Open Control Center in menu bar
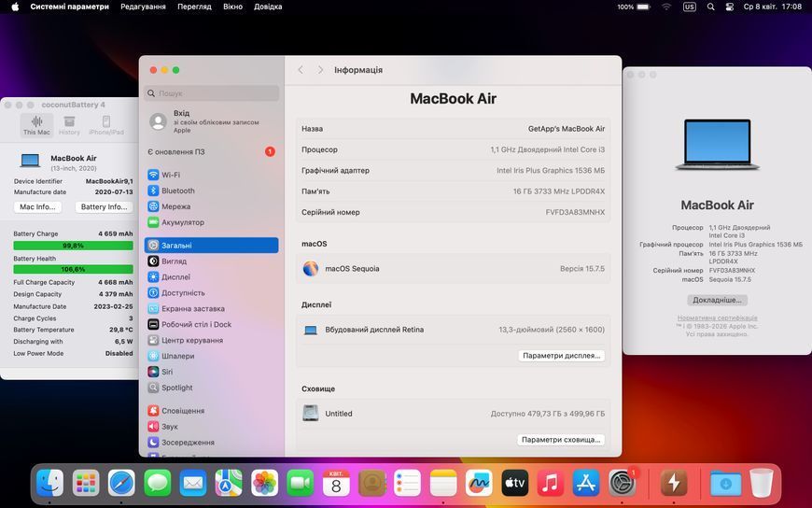Image resolution: width=812 pixels, height=508 pixels. [730, 7]
